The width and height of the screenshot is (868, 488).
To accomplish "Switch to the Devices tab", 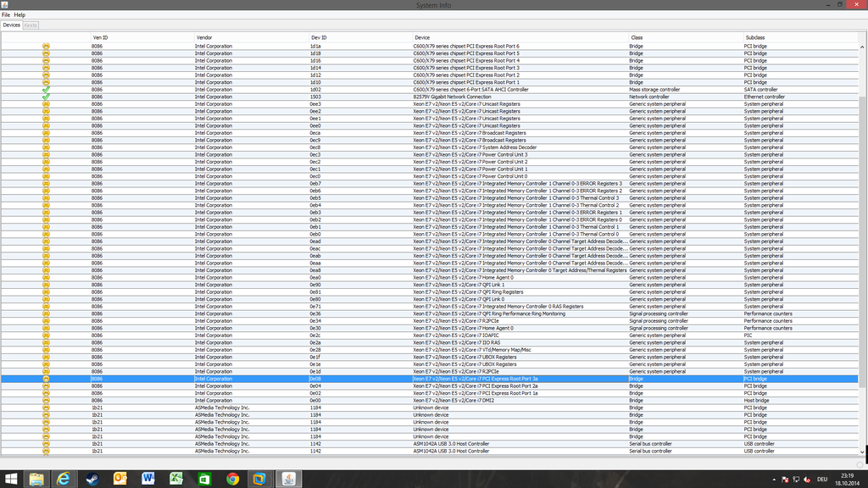I will (11, 25).
